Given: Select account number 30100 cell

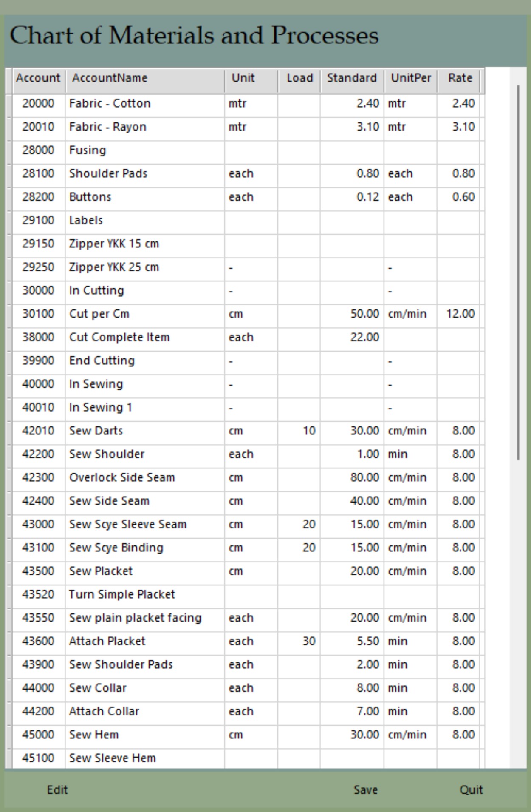Looking at the screenshot, I should coord(38,314).
